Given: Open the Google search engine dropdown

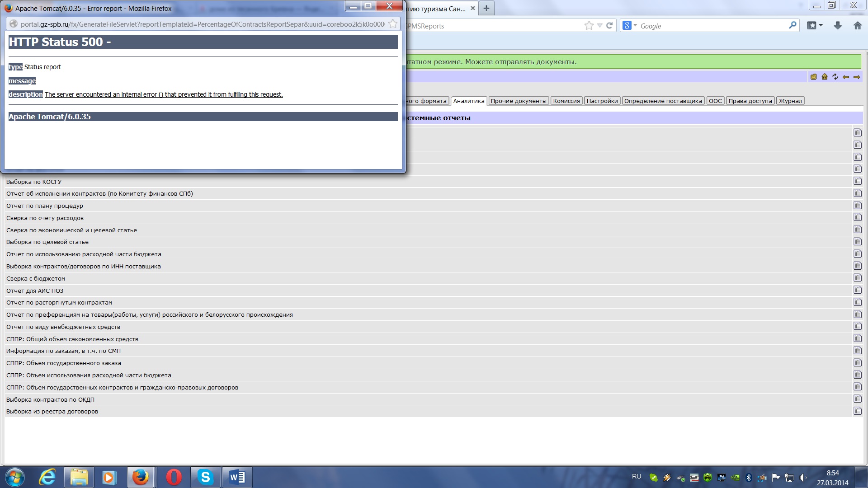Looking at the screenshot, I should (629, 26).
